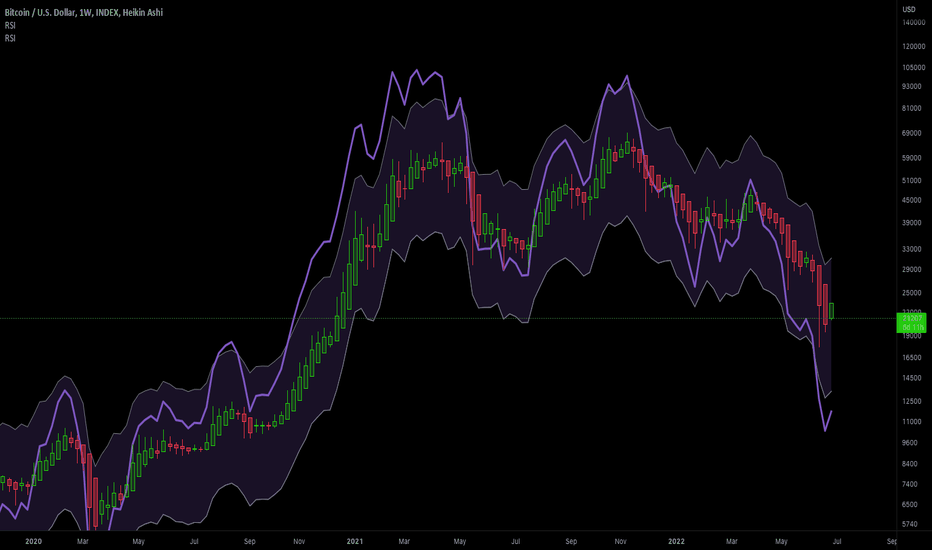Click the 140000 price axis label

click(914, 23)
